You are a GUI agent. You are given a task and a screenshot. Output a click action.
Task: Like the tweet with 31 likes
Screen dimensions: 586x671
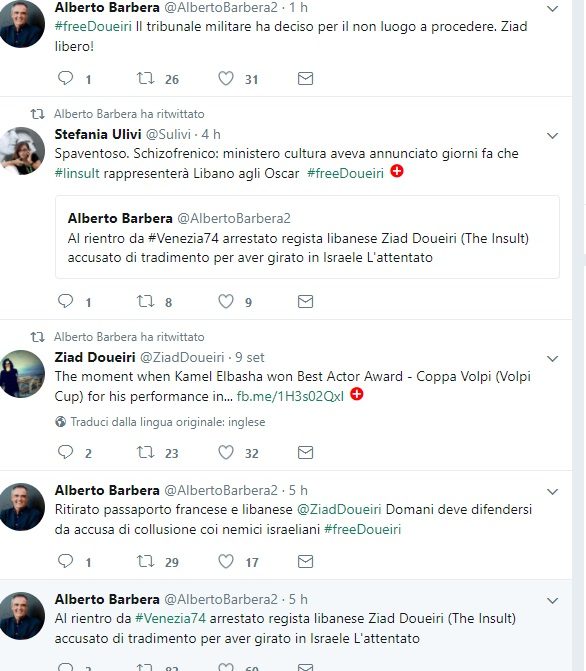tap(226, 78)
